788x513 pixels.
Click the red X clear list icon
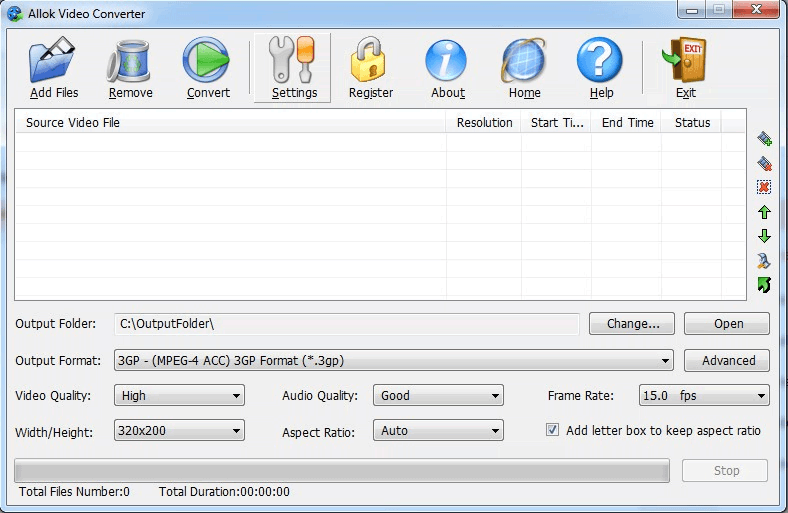tap(764, 187)
